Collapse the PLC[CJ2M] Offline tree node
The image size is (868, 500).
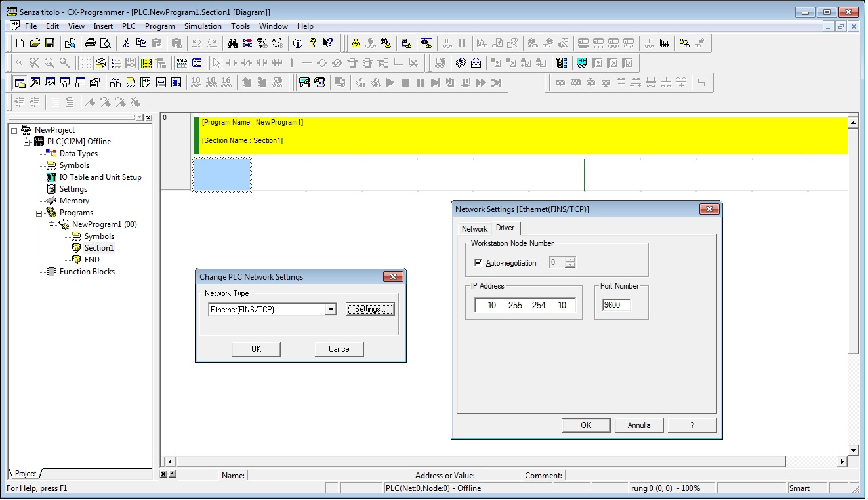27,142
